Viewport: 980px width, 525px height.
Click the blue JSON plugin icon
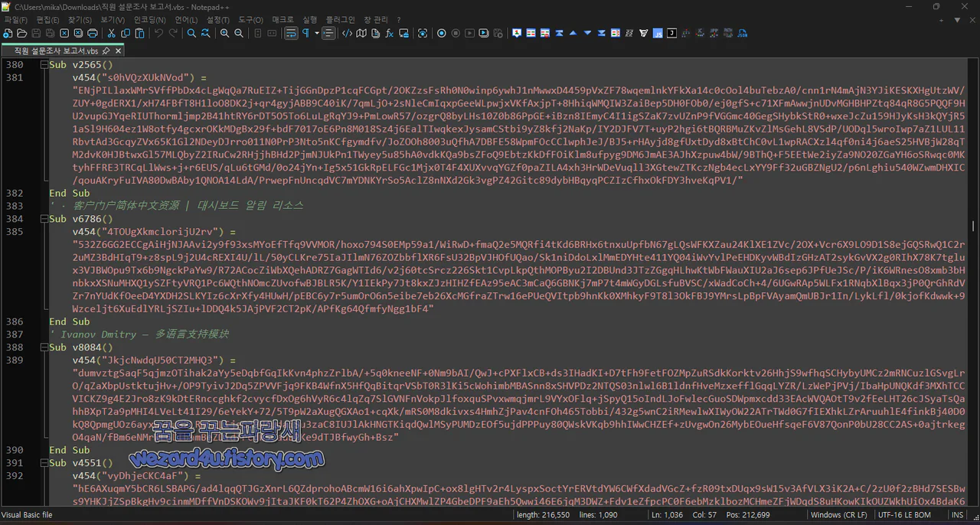742,34
